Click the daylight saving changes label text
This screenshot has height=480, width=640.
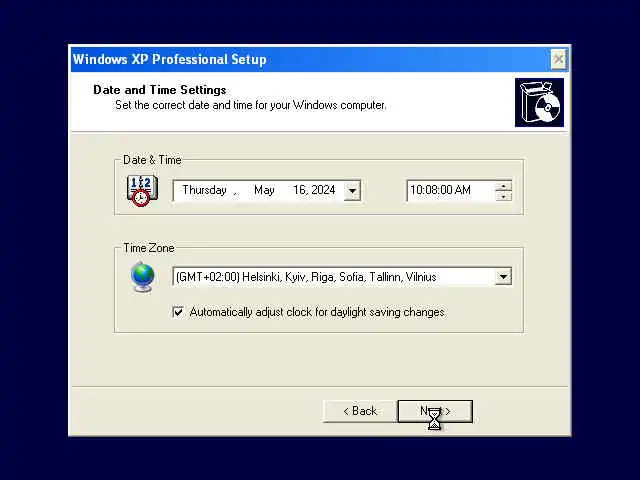317,312
